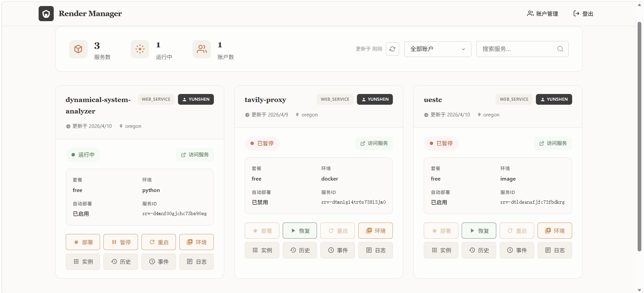The width and height of the screenshot is (644, 293).
Task: Open 历史 for uestc
Action: tap(479, 250)
